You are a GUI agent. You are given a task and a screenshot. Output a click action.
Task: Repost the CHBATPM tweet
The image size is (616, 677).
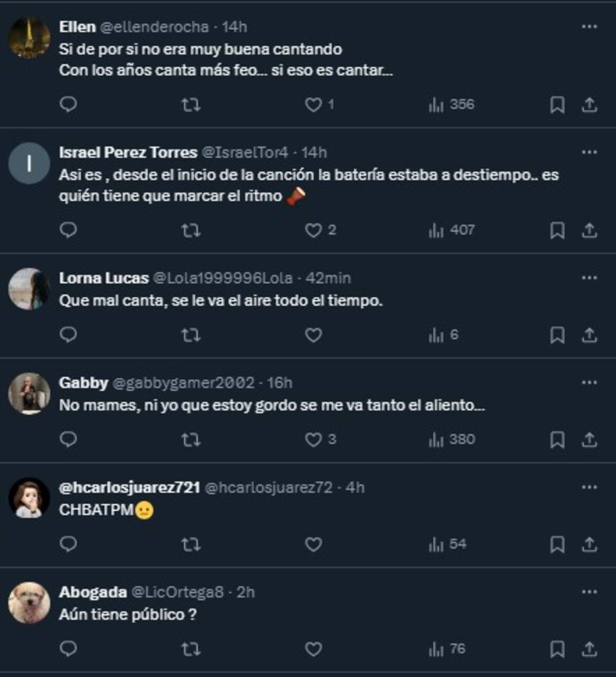coord(191,545)
